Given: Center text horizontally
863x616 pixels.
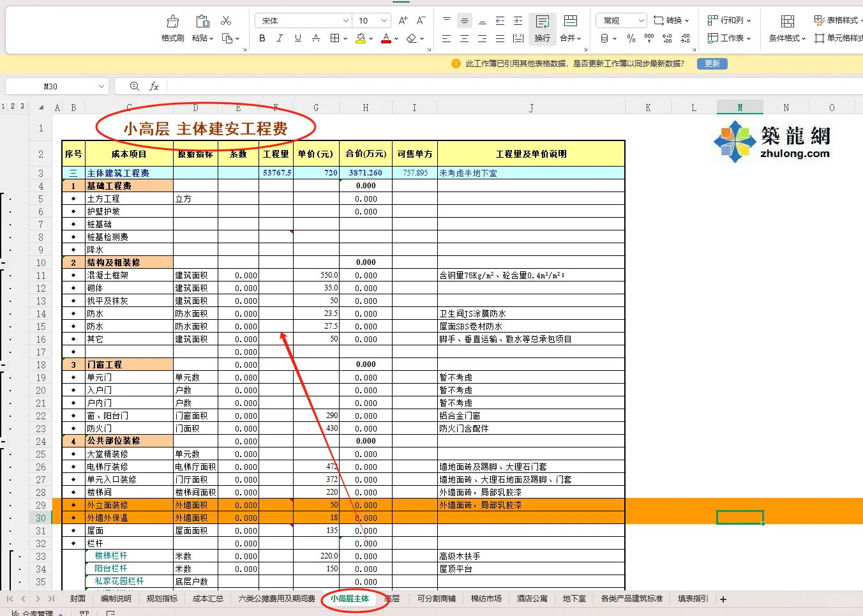Looking at the screenshot, I should click(x=465, y=38).
